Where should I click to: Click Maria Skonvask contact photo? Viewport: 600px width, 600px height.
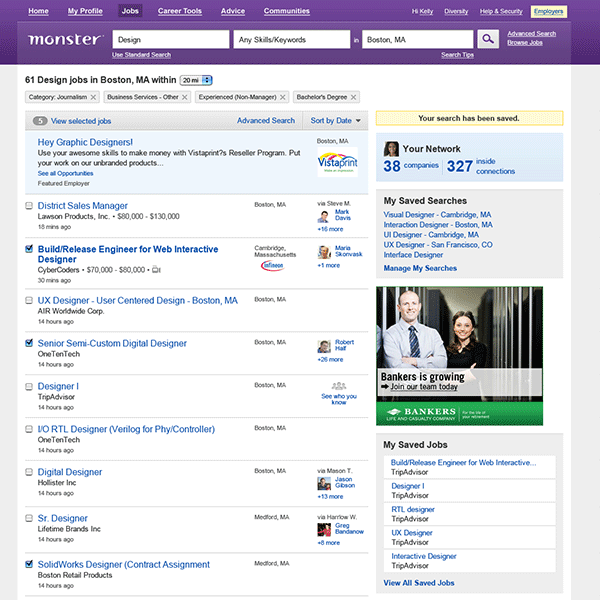pyautogui.click(x=324, y=252)
